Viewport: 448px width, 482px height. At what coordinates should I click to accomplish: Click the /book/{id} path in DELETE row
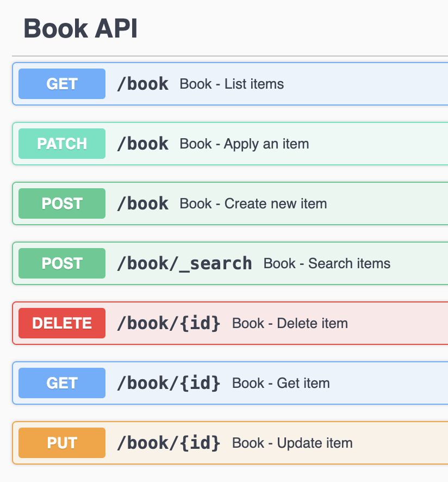(169, 323)
